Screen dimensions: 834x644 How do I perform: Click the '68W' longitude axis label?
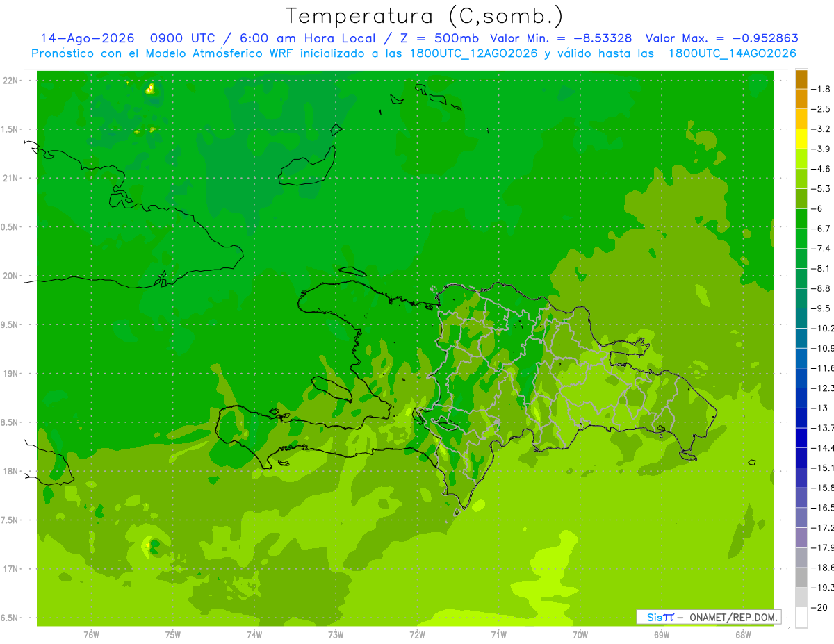coord(743,635)
